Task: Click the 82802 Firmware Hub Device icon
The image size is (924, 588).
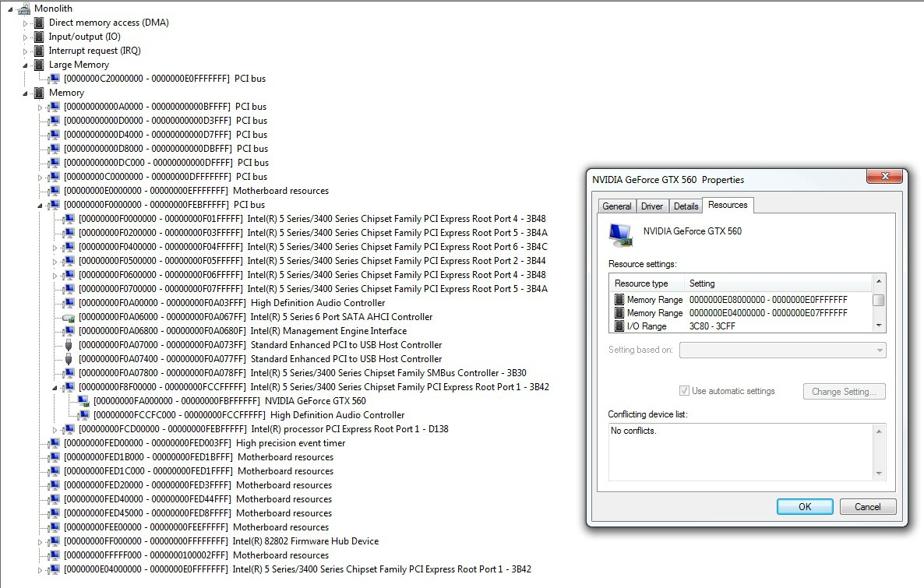Action: coord(54,541)
